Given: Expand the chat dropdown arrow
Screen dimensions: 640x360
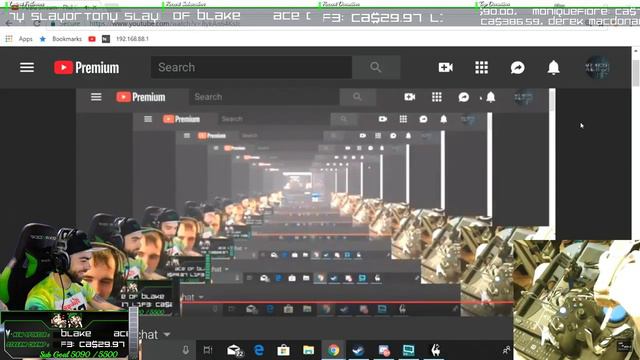Looking at the screenshot, I should (x=167, y=335).
